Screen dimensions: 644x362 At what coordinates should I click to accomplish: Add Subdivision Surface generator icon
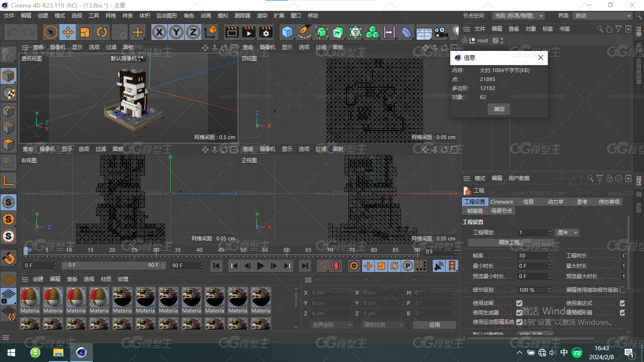(x=322, y=32)
